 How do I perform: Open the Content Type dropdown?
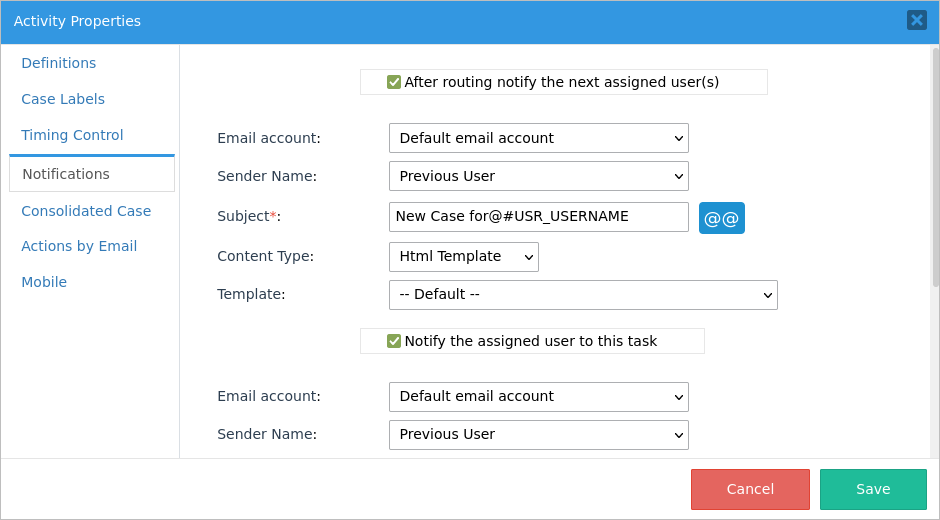click(463, 257)
